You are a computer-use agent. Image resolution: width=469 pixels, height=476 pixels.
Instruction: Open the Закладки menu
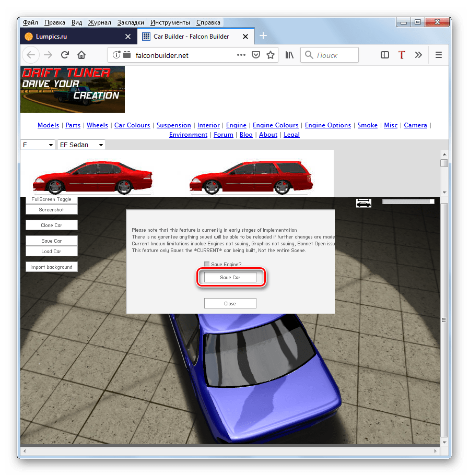pos(131,22)
